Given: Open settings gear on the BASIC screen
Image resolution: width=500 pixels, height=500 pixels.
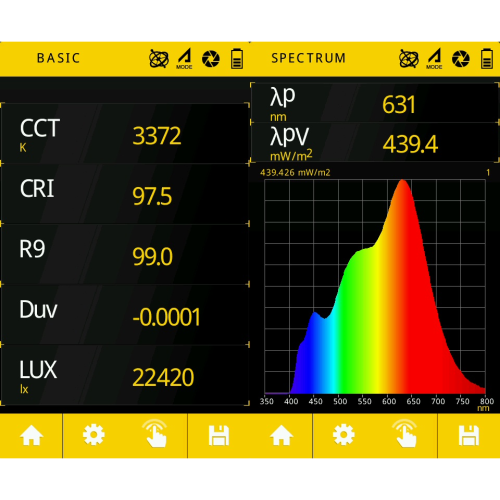Looking at the screenshot, I should (94, 435).
